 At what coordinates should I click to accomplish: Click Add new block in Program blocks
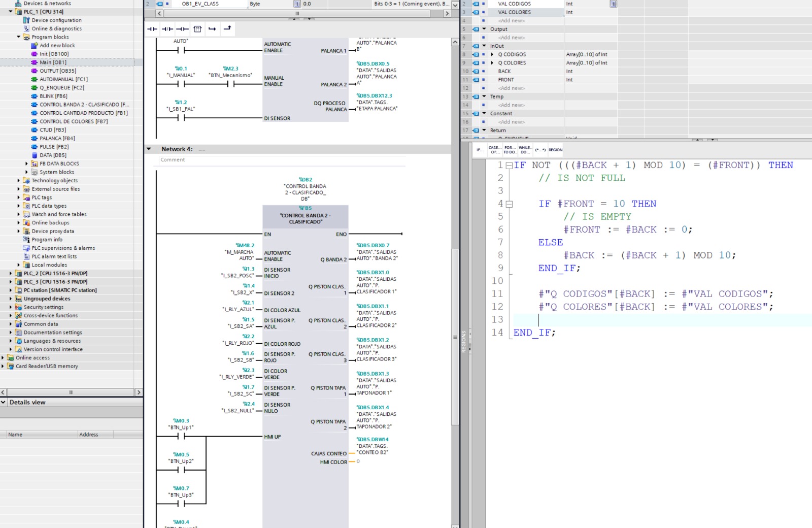[x=57, y=45]
